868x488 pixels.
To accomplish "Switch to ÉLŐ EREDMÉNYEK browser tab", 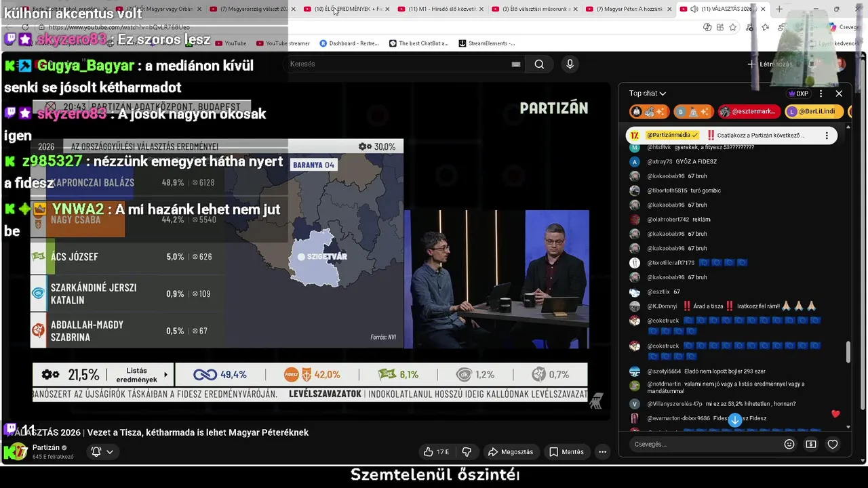I will 346,9.
